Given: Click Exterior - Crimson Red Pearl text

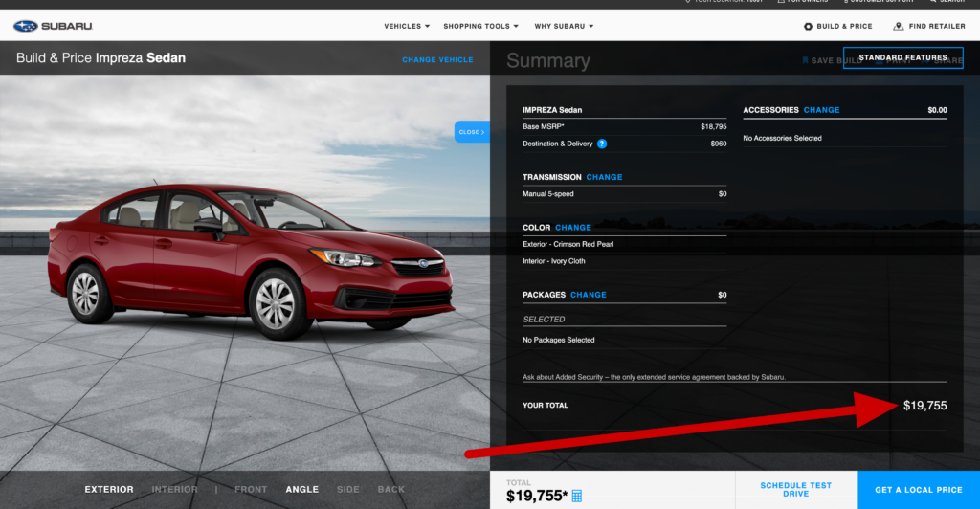Looking at the screenshot, I should [568, 244].
